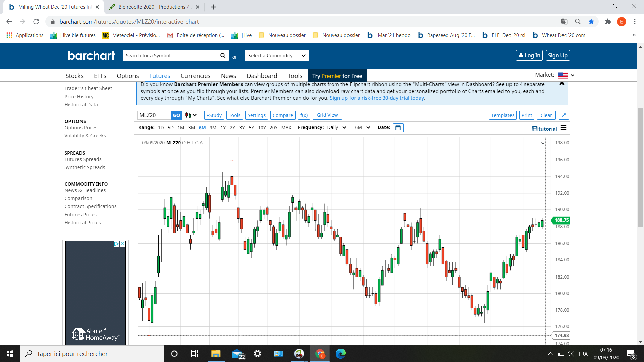Click the symbol search magnifier icon
The width and height of the screenshot is (644, 362).
tap(223, 56)
